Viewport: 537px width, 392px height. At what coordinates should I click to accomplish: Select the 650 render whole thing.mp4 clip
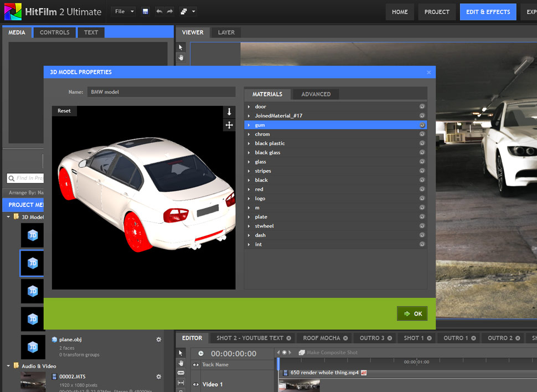tap(324, 373)
